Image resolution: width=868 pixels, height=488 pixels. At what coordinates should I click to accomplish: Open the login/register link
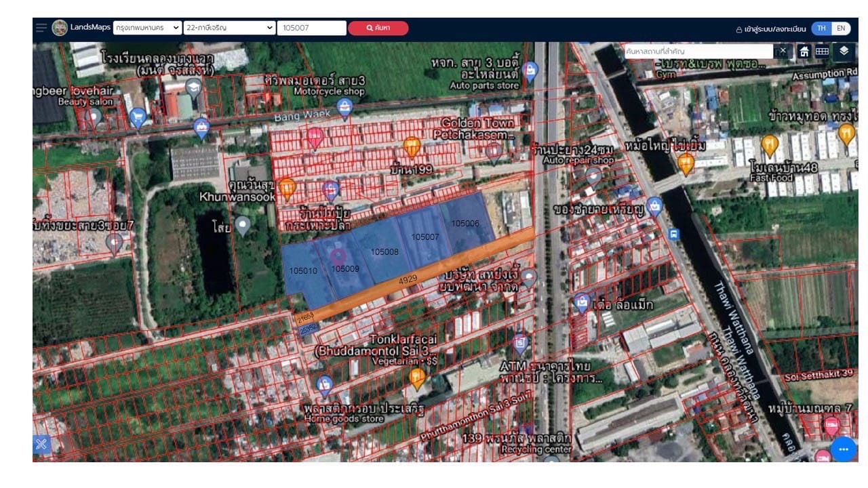771,29
